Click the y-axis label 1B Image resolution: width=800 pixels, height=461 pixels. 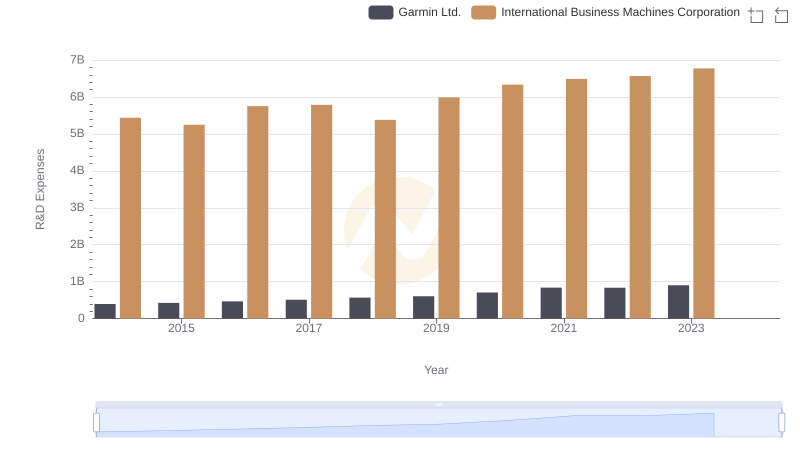77,281
